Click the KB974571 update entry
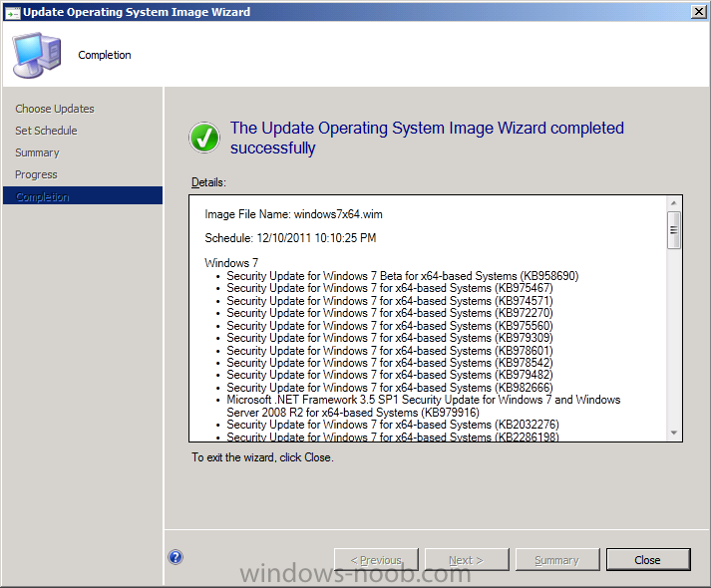 [x=390, y=301]
